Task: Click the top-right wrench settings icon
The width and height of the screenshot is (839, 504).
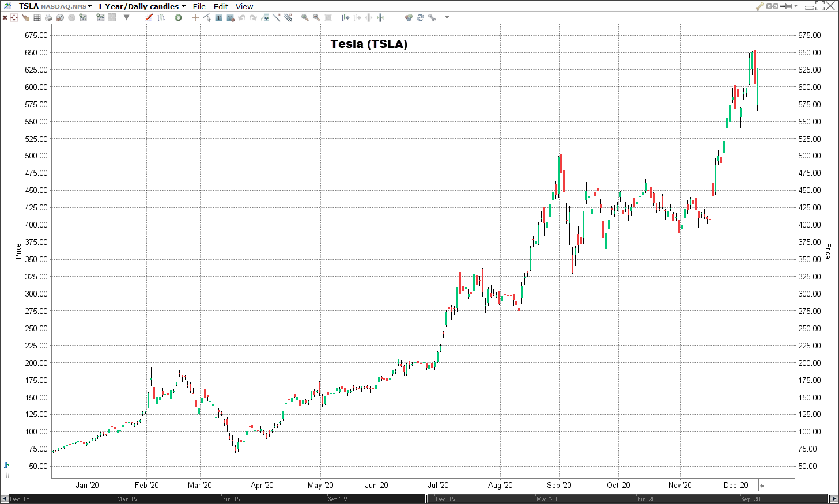Action: pos(760,6)
